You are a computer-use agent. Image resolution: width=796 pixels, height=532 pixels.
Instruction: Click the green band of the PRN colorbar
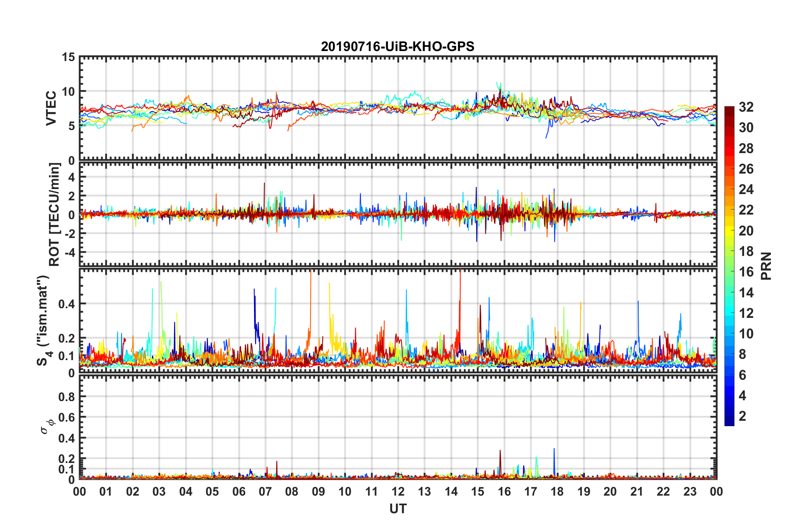pyautogui.click(x=729, y=272)
